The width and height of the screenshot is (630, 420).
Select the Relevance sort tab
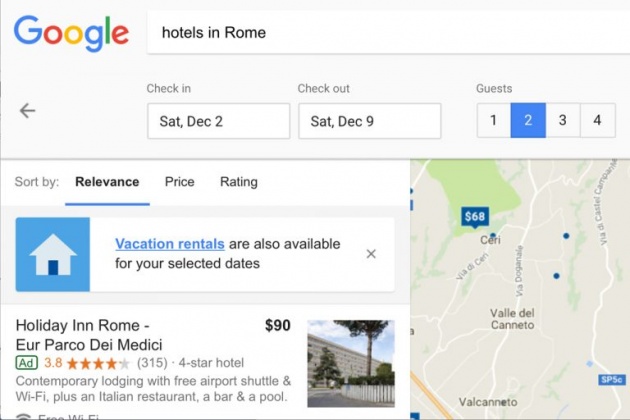click(107, 182)
